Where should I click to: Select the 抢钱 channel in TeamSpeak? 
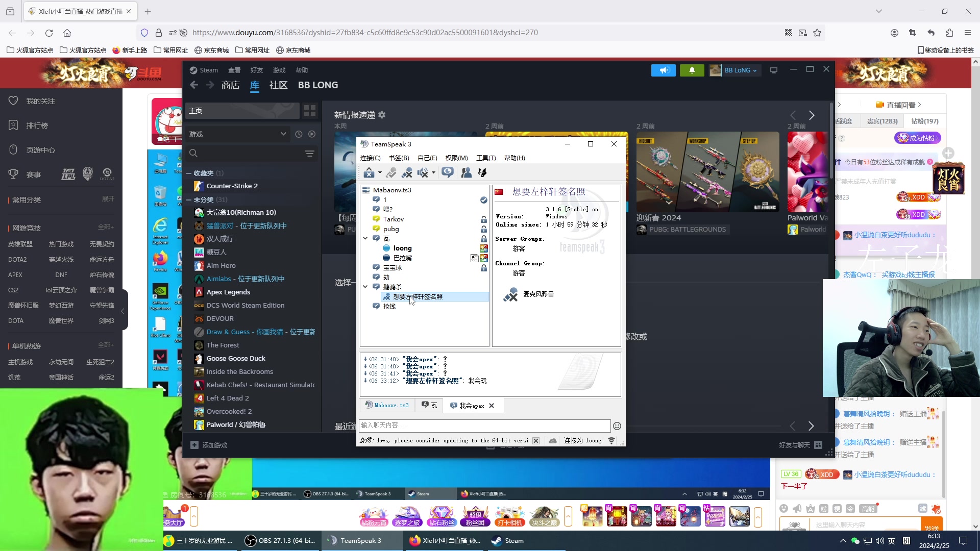[x=389, y=307]
